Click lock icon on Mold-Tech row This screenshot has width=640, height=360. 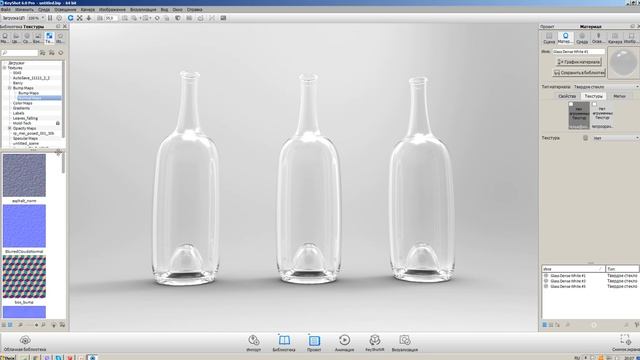tap(58, 123)
